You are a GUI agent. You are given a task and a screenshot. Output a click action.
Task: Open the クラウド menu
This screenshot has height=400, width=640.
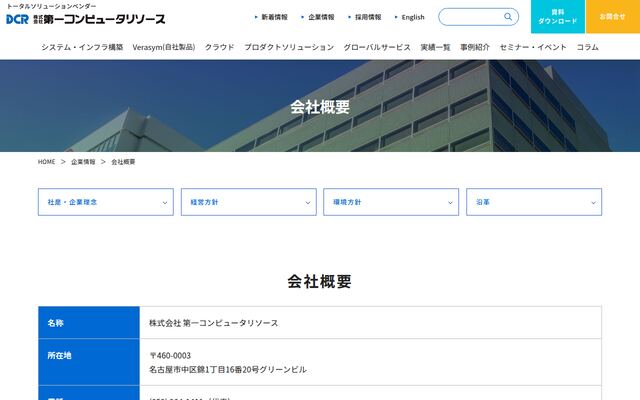[220, 47]
